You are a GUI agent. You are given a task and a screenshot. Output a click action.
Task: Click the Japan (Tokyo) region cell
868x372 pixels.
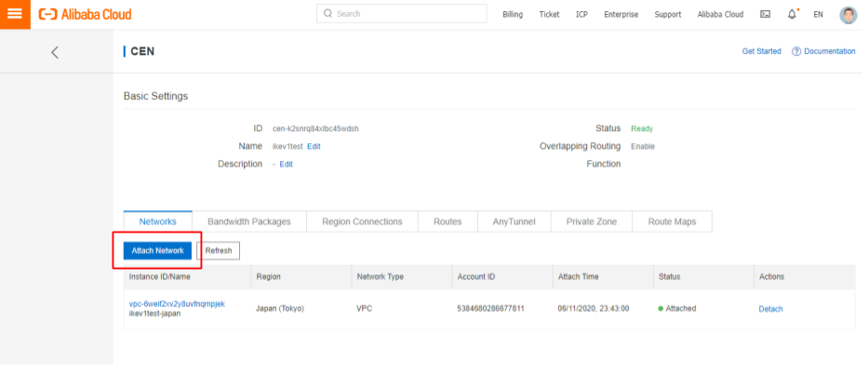click(x=280, y=309)
